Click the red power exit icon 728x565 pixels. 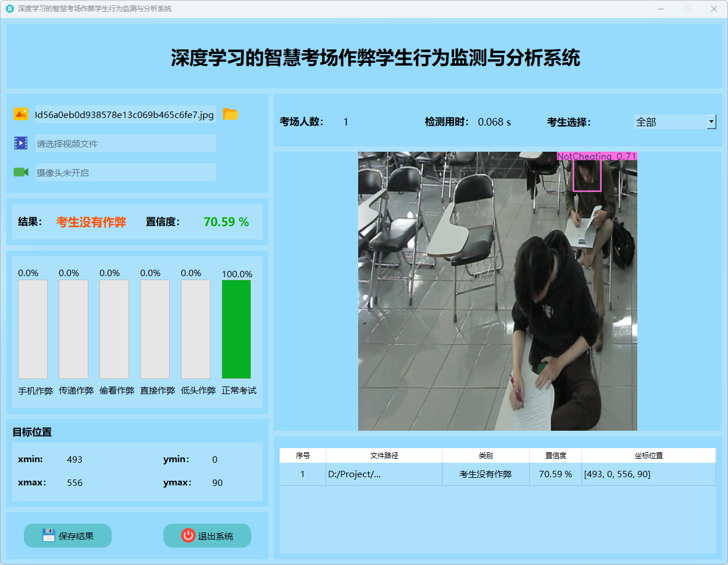pyautogui.click(x=188, y=535)
